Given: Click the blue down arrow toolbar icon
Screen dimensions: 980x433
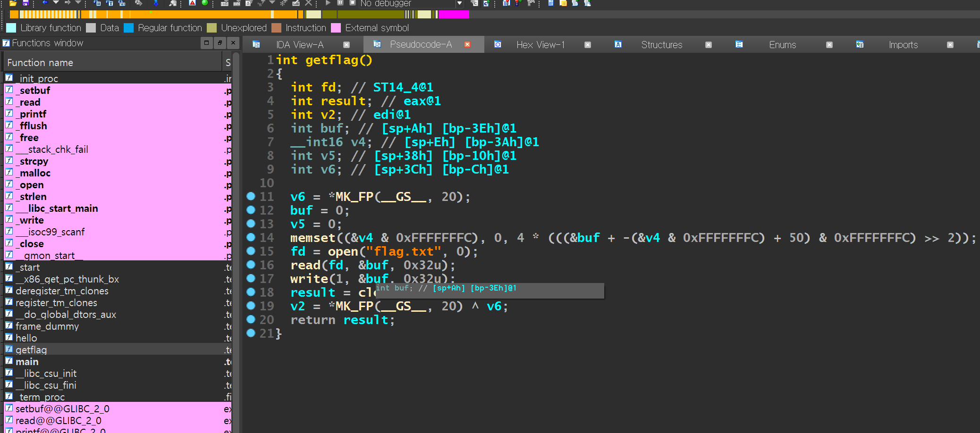Looking at the screenshot, I should [155, 3].
